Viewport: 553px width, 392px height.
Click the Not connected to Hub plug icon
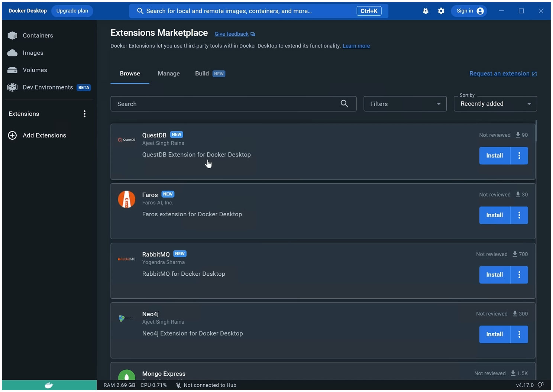click(178, 385)
